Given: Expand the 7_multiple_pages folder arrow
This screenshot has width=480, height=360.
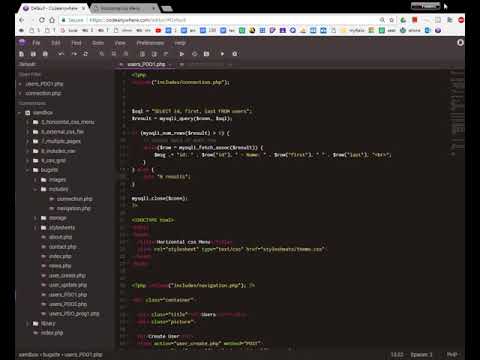Looking at the screenshot, I should (x=28, y=141).
